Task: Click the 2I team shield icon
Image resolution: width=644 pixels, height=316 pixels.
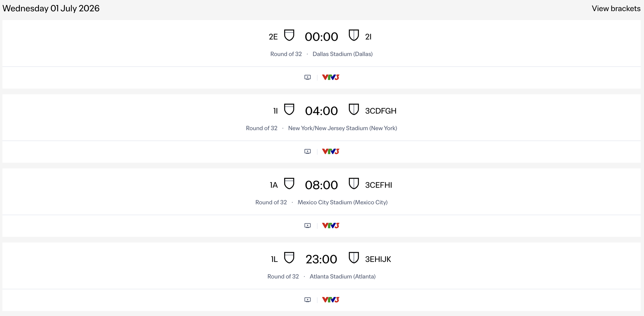Action: 354,35
